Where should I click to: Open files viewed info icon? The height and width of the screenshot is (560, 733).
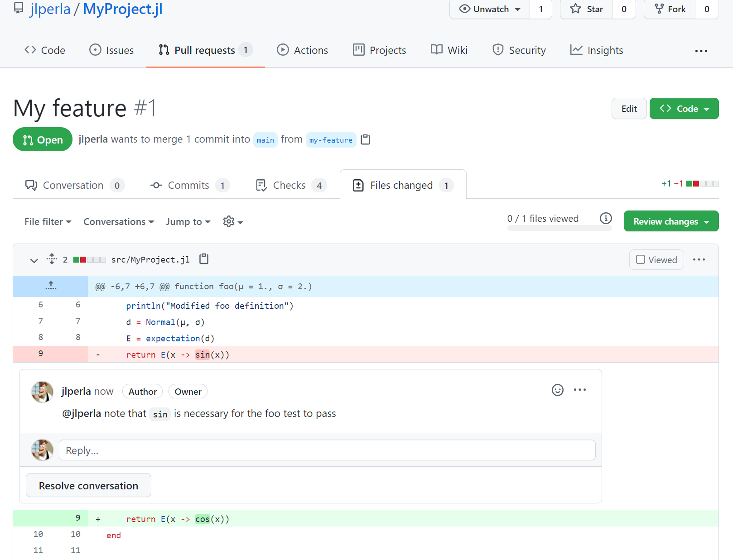click(x=605, y=219)
